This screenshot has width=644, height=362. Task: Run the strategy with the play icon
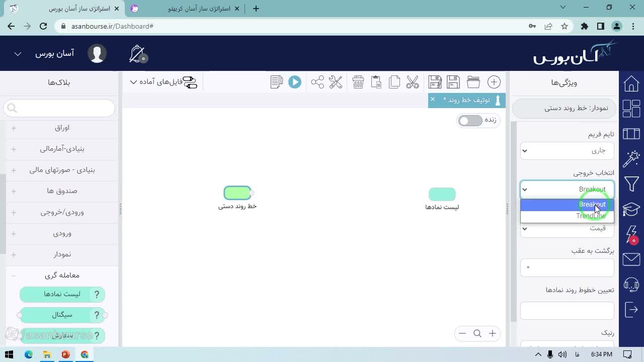coord(295,82)
